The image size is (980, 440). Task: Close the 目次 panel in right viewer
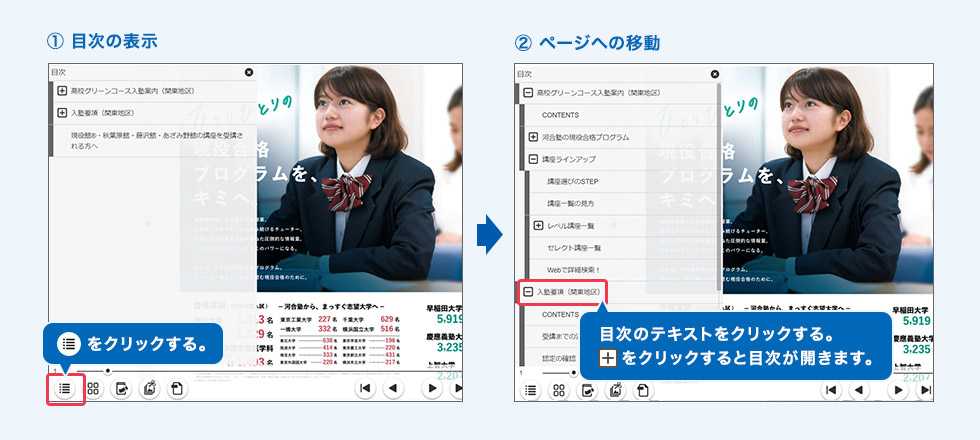pyautogui.click(x=716, y=73)
